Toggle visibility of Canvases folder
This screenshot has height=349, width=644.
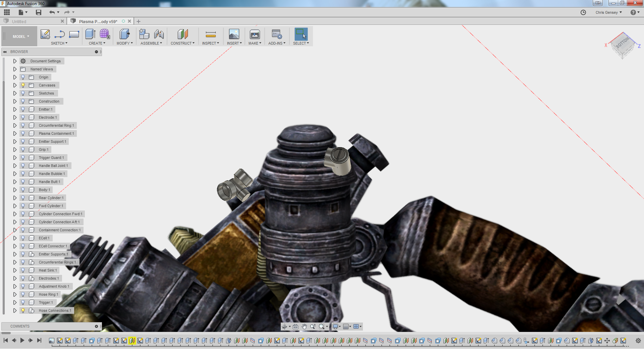(23, 85)
